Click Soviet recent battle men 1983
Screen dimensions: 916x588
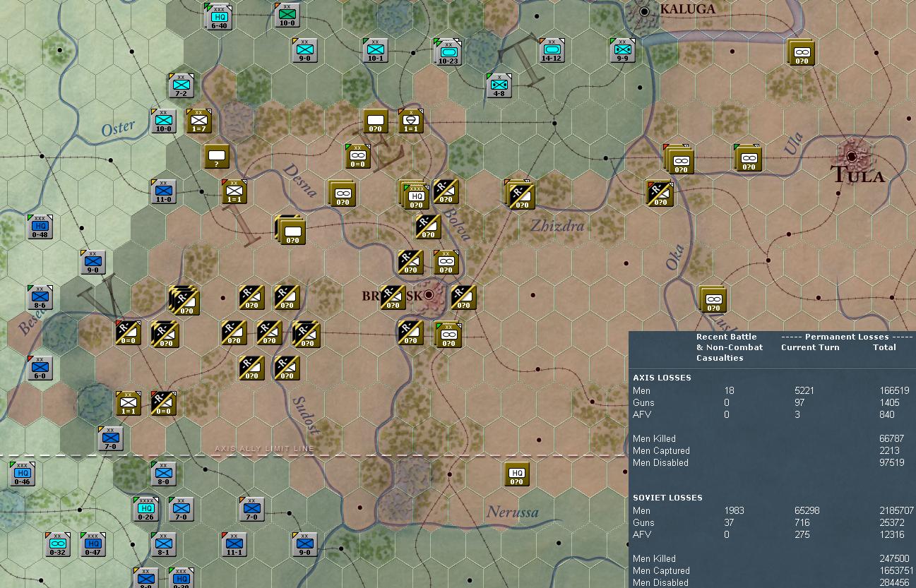pos(734,510)
